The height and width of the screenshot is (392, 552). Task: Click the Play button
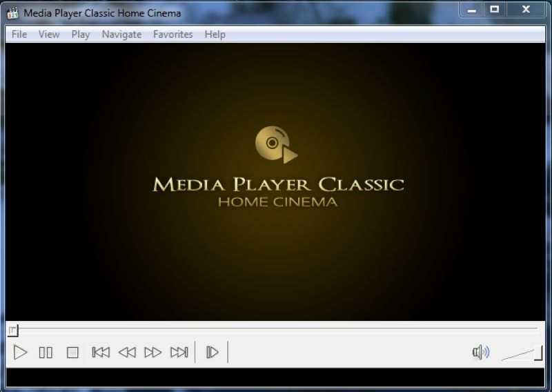tap(21, 353)
